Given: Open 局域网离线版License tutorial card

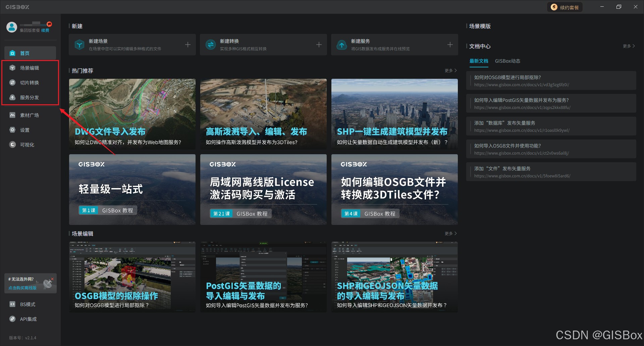Looking at the screenshot, I should click(x=263, y=189).
